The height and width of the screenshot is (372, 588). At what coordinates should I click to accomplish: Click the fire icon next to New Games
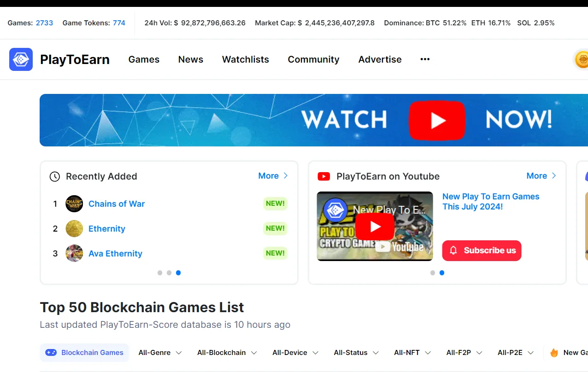click(554, 353)
